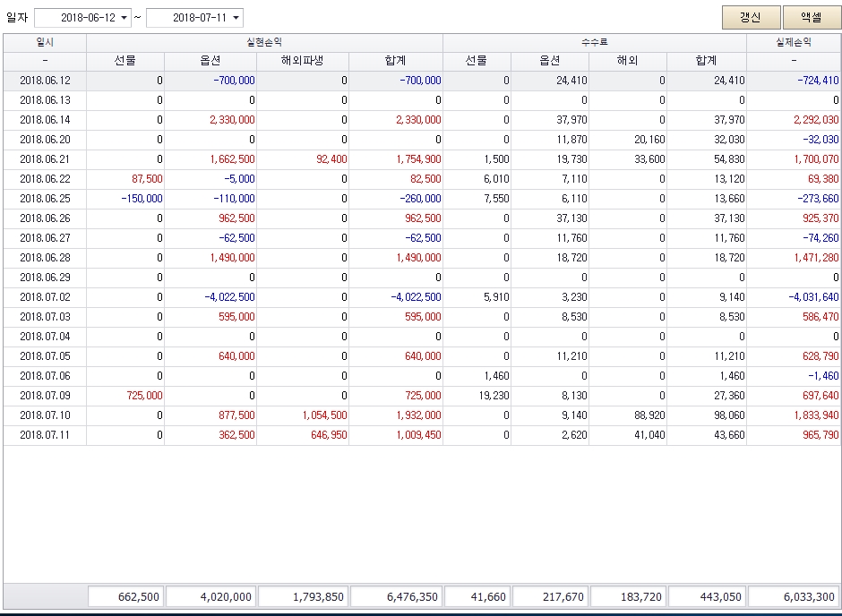Click the 6,033,300 grand total summary cell
The image size is (842, 616).
(x=793, y=596)
